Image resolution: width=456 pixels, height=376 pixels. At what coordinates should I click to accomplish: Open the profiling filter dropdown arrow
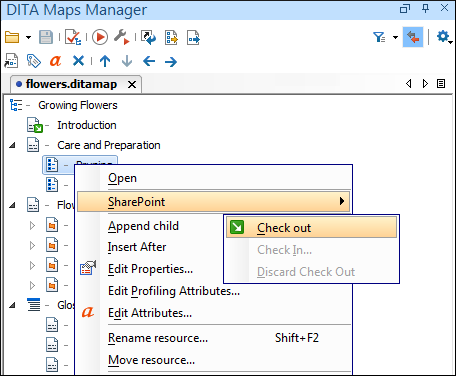coord(395,37)
